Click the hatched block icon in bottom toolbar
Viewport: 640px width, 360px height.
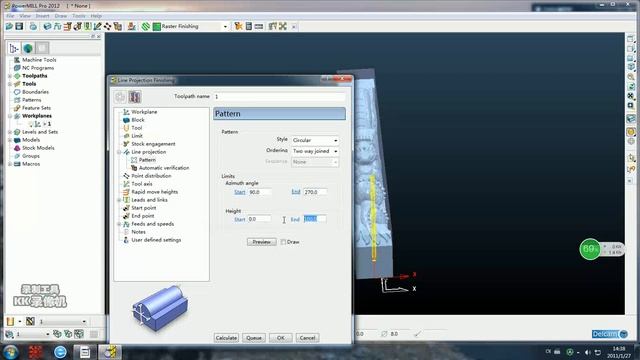click(x=30, y=322)
